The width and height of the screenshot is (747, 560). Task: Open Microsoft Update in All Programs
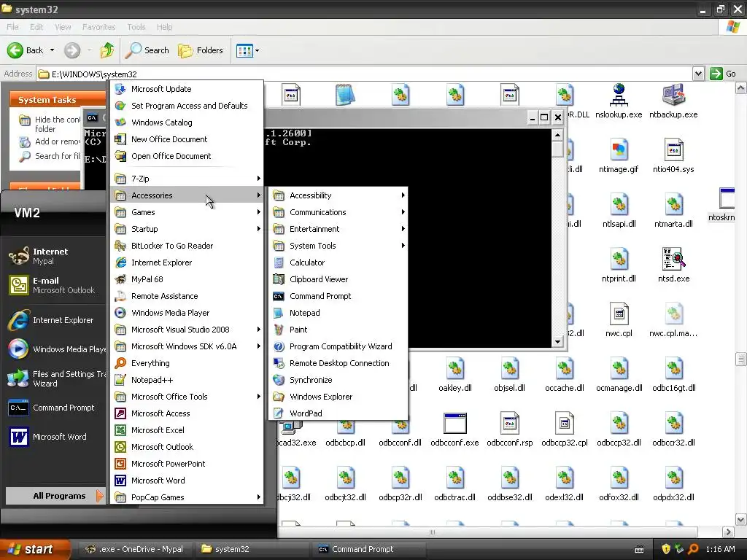(187, 88)
